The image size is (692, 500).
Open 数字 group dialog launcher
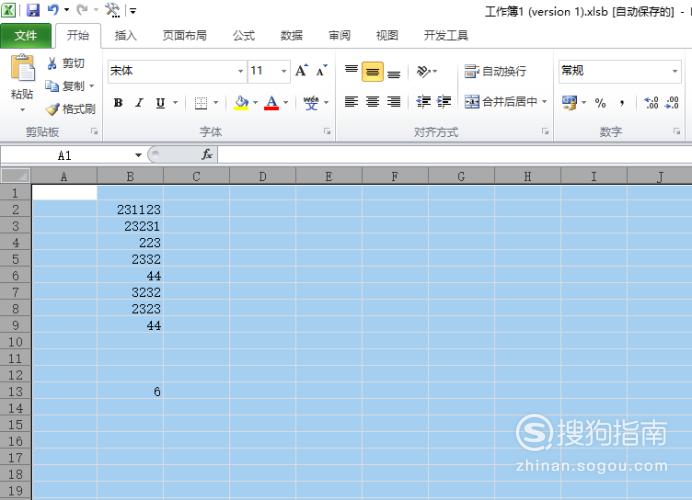coord(676,132)
